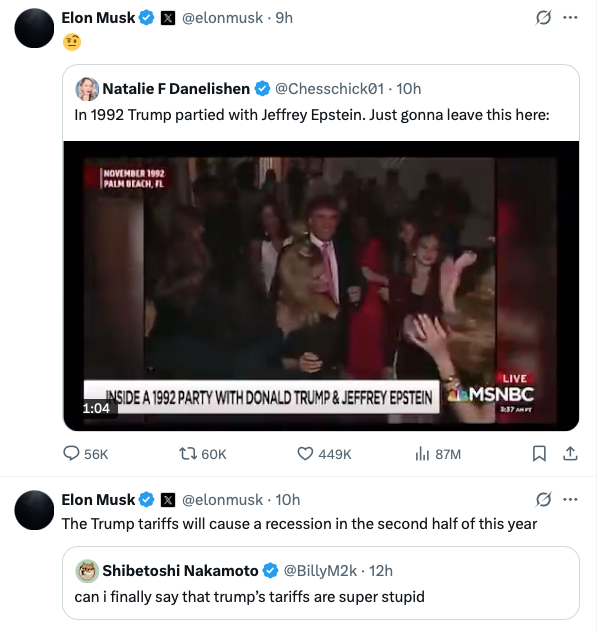Click Shibetoshi's doge avatar
The image size is (598, 632).
click(x=87, y=571)
